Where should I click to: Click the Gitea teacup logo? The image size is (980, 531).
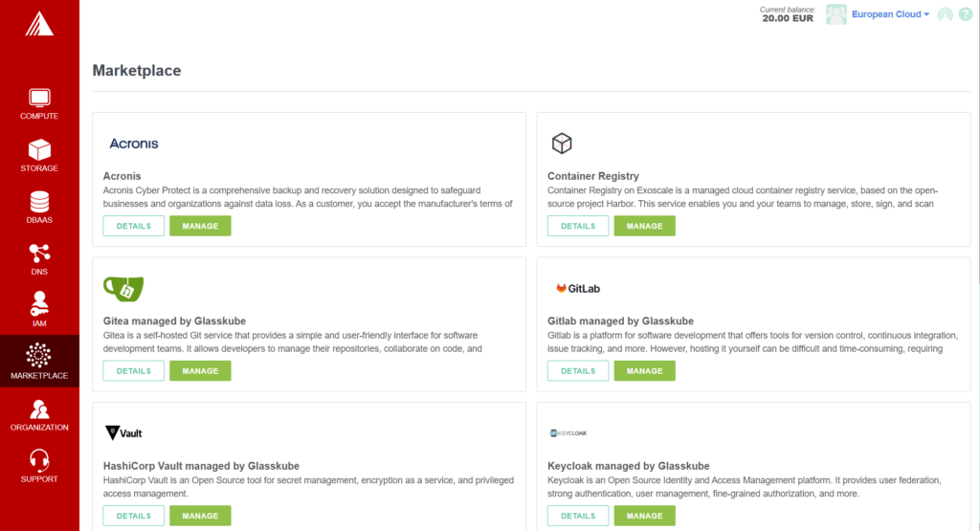coord(123,287)
